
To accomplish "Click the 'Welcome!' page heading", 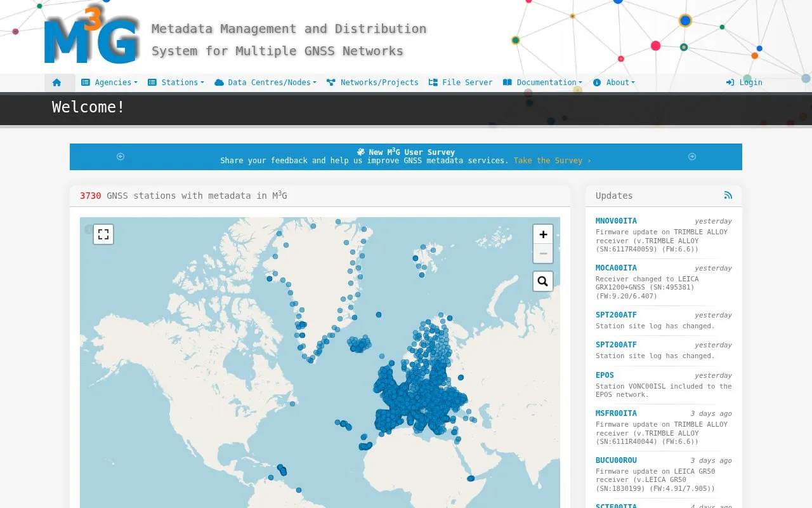I will pyautogui.click(x=88, y=107).
